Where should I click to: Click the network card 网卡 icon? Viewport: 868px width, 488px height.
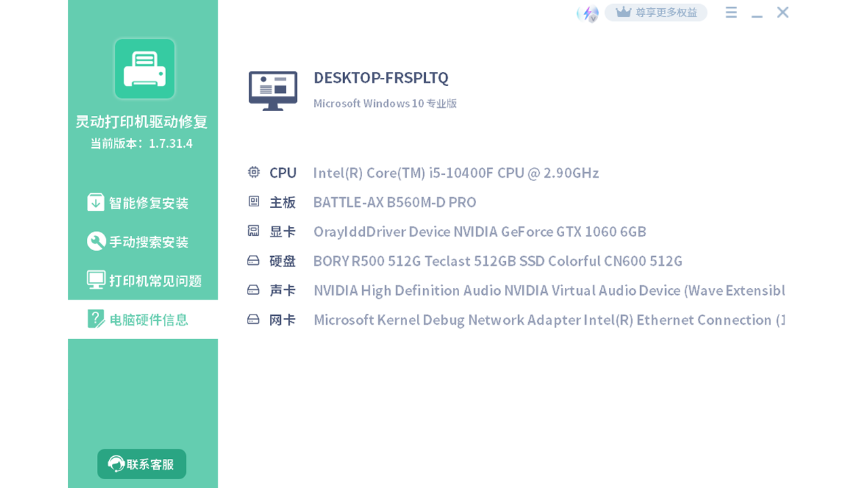pos(254,319)
